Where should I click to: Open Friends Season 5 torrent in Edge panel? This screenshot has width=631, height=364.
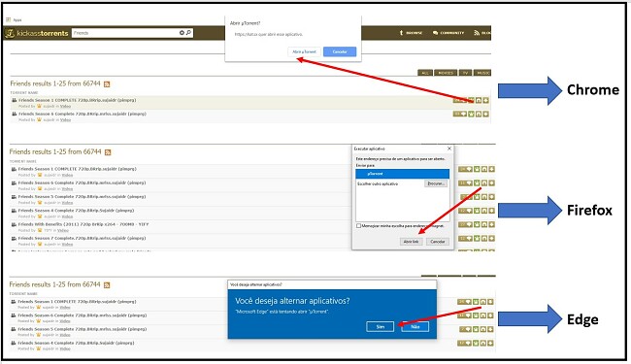(83, 329)
